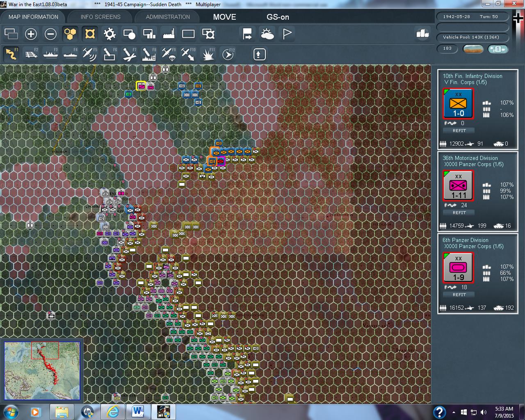The width and height of the screenshot is (525, 420).
Task: Click the empty rectangle toolbar icon
Action: tap(188, 34)
